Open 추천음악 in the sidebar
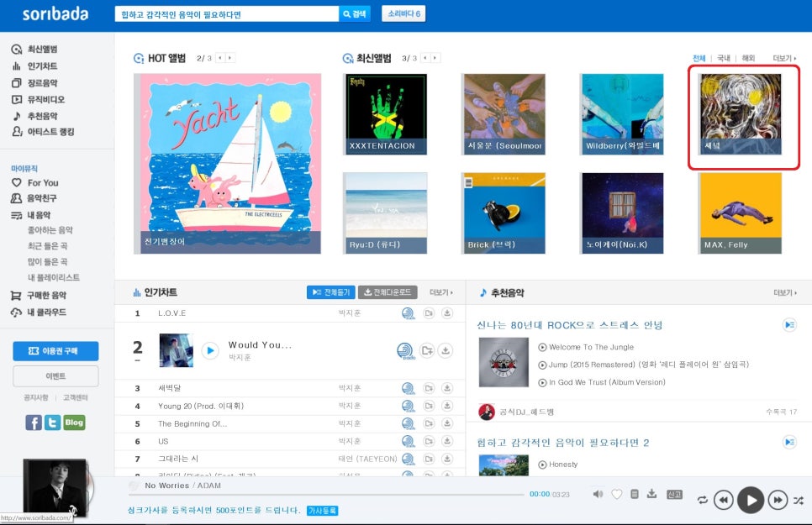Screen dimensions: 812x525 [x=34, y=116]
